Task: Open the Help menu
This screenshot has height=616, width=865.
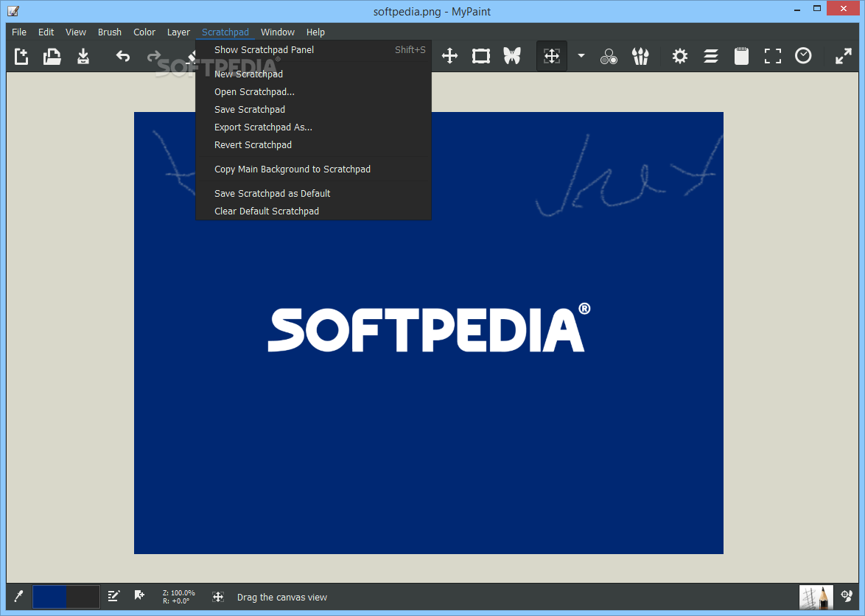Action: [x=315, y=32]
